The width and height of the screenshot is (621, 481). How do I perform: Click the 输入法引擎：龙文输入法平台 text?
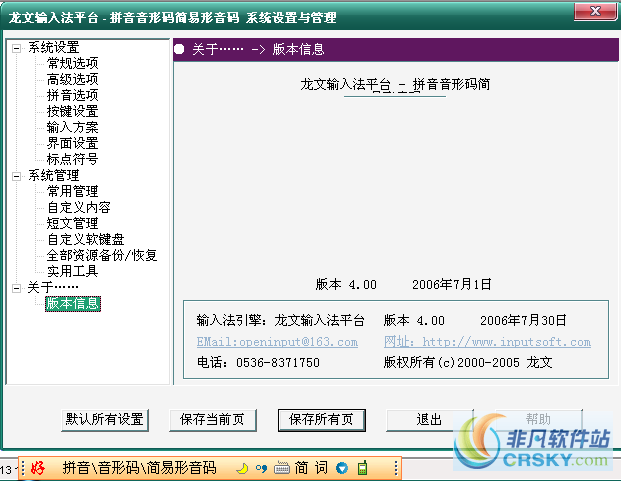[x=280, y=320]
